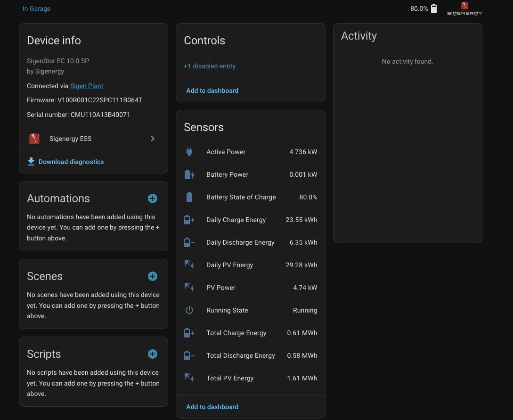This screenshot has height=420, width=513.
Task: Open Automations creation with the plus button
Action: click(x=152, y=198)
